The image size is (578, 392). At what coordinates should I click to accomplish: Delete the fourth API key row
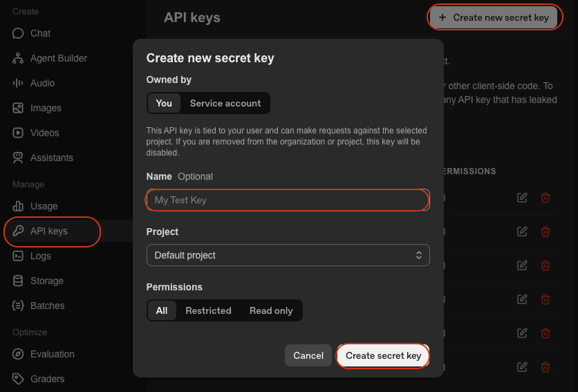[546, 299]
